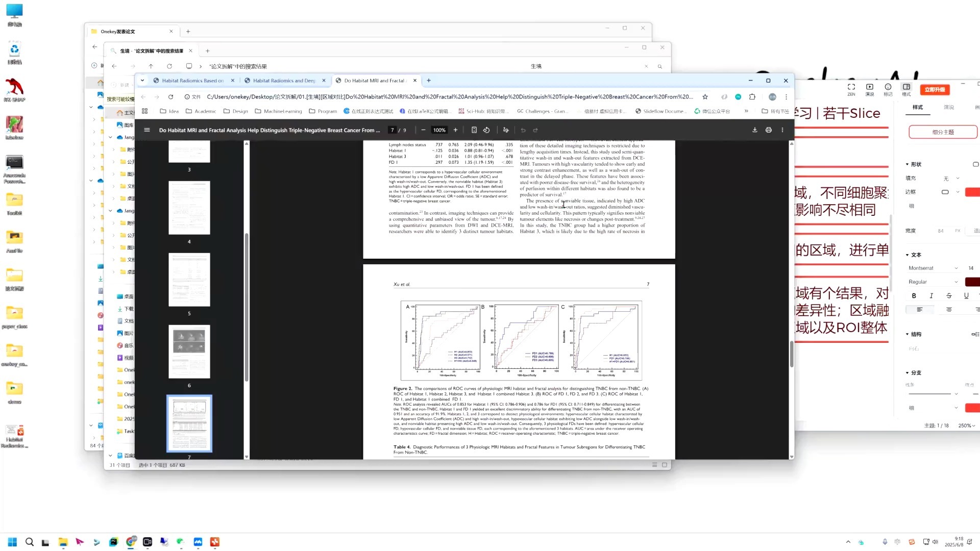Open the MachineLearning bookmark folder
This screenshot has width=980, height=551.
click(278, 111)
